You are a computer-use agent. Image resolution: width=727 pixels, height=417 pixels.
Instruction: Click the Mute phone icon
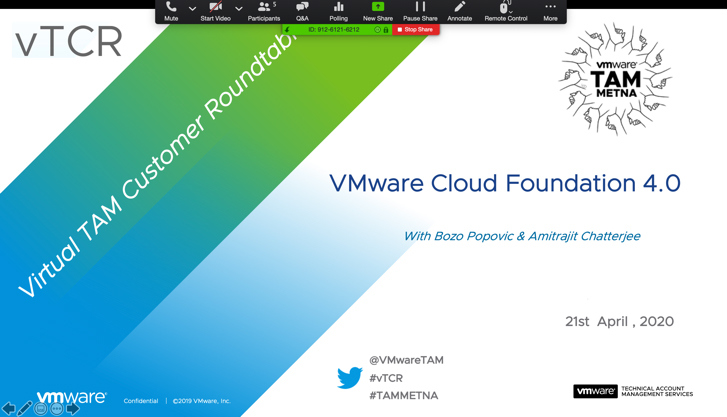pyautogui.click(x=171, y=7)
